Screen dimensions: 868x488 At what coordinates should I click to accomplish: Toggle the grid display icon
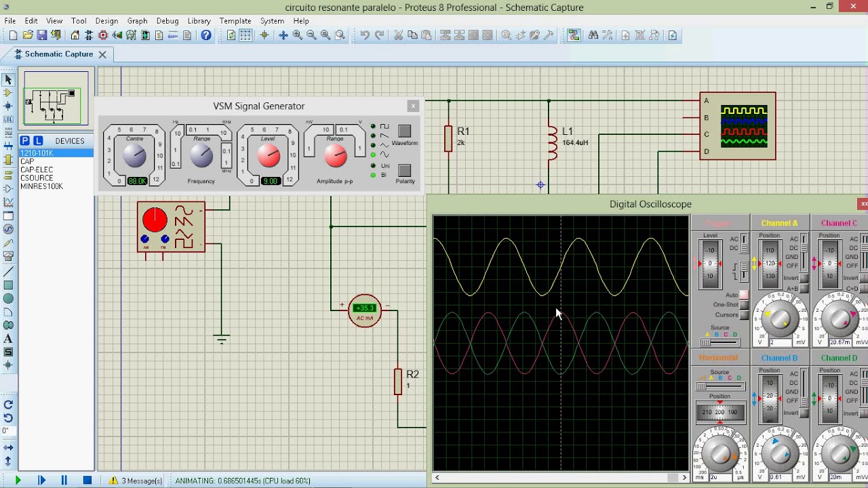tap(245, 35)
